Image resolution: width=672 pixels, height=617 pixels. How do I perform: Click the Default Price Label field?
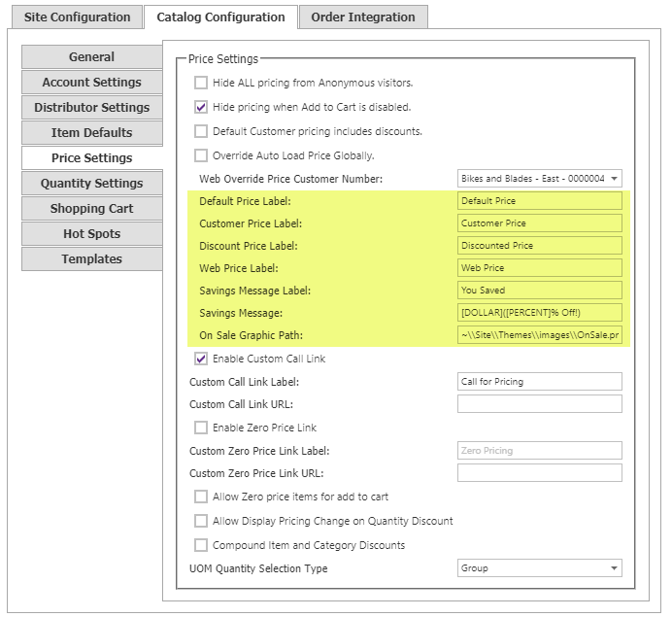tap(540, 201)
